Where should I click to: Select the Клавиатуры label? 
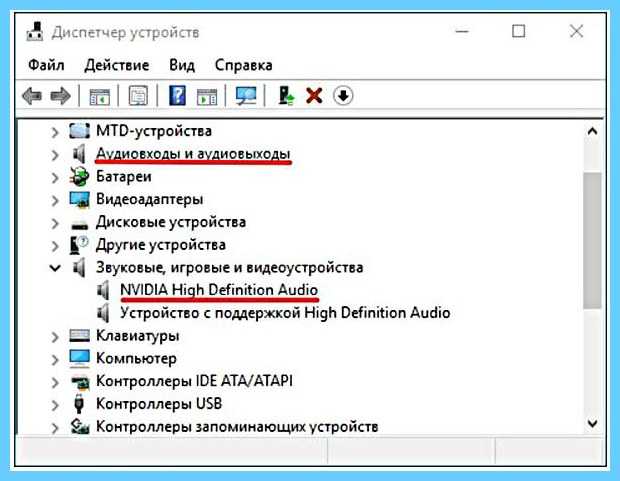138,336
